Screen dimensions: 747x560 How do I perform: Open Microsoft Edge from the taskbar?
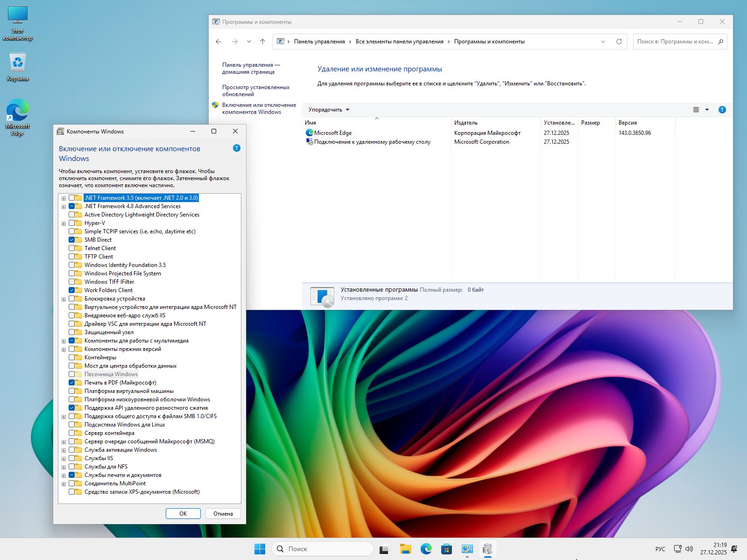point(426,549)
